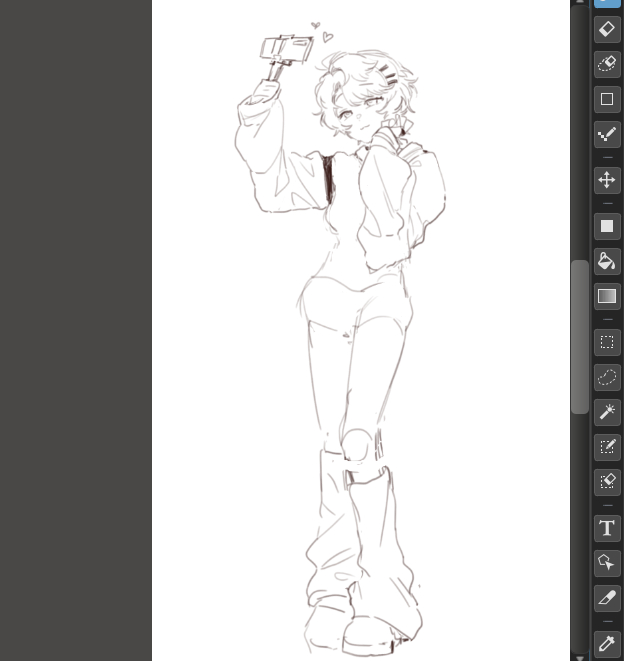Choose the Select Pen tool
Viewport: 624px width, 661px height.
pos(606,447)
